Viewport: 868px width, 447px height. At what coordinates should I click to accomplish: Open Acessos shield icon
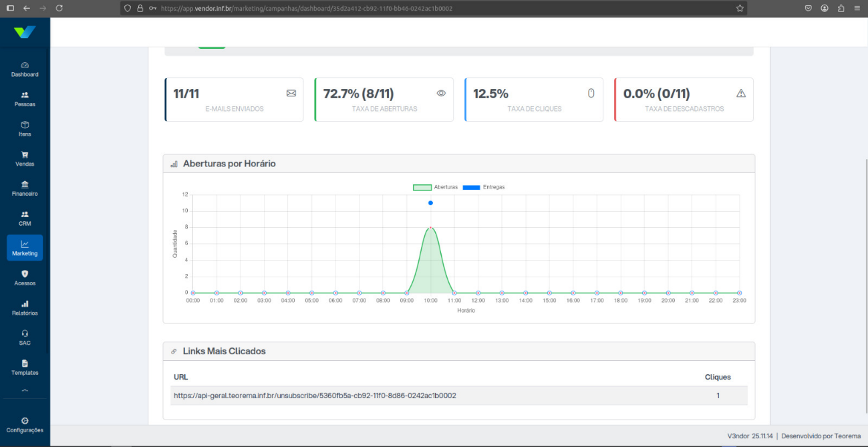pyautogui.click(x=25, y=274)
